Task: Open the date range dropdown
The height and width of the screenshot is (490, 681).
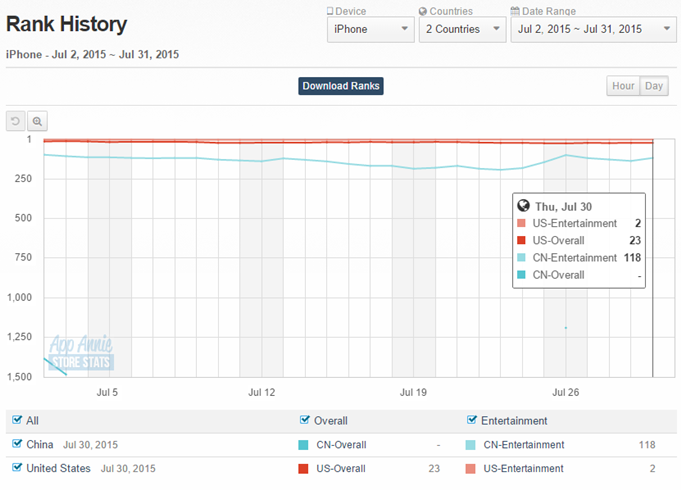Action: [x=593, y=29]
